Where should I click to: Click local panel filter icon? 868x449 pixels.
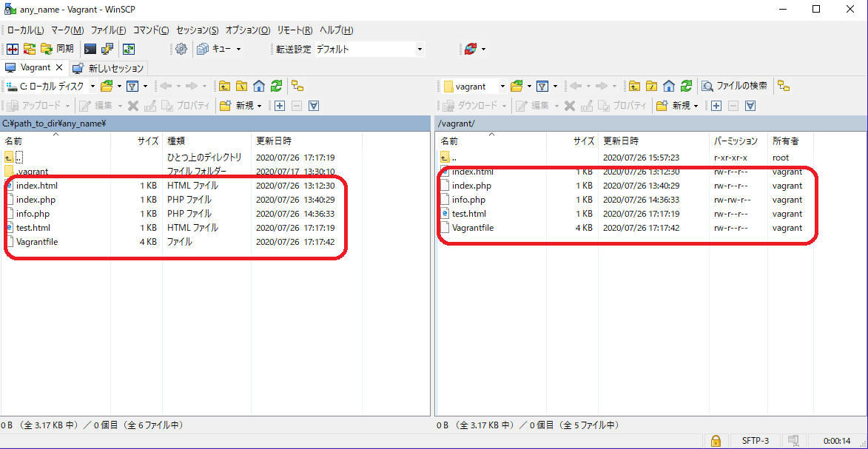coord(132,86)
